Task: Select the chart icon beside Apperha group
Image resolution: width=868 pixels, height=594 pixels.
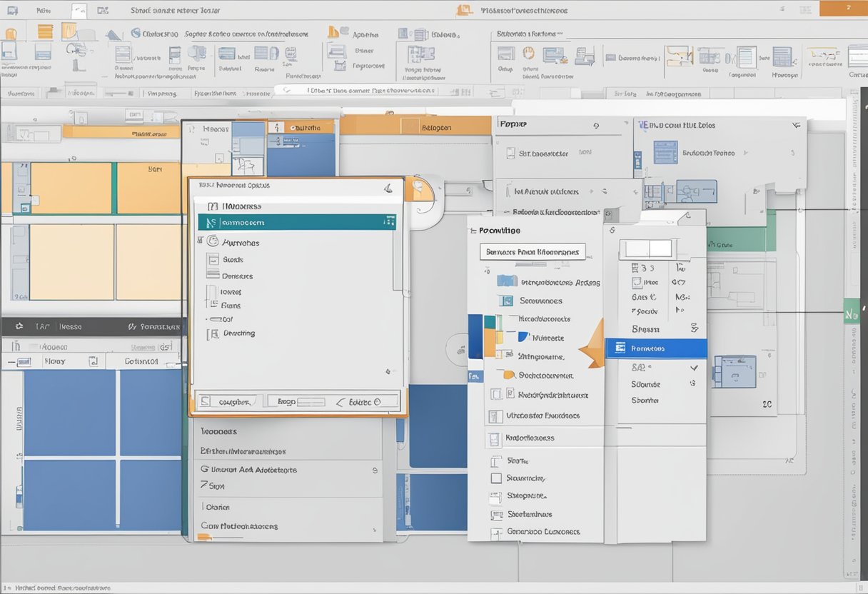Action: point(335,34)
